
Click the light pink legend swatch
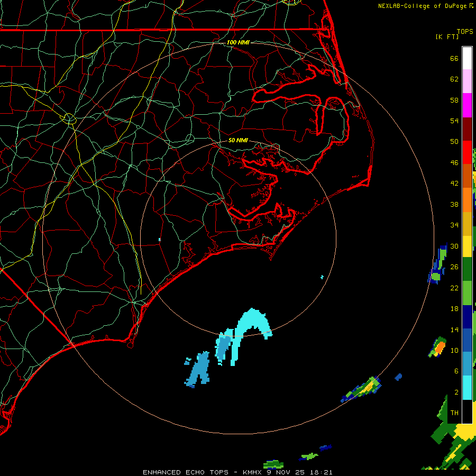(467, 81)
